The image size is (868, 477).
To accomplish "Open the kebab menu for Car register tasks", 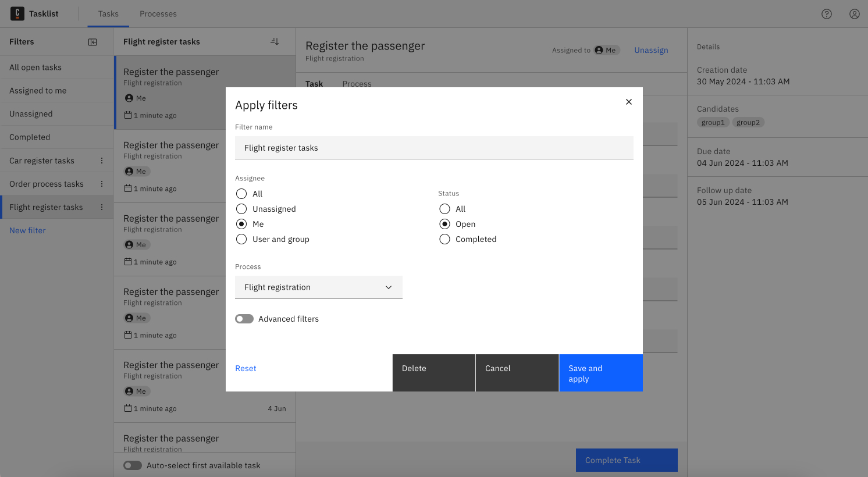I will click(103, 161).
